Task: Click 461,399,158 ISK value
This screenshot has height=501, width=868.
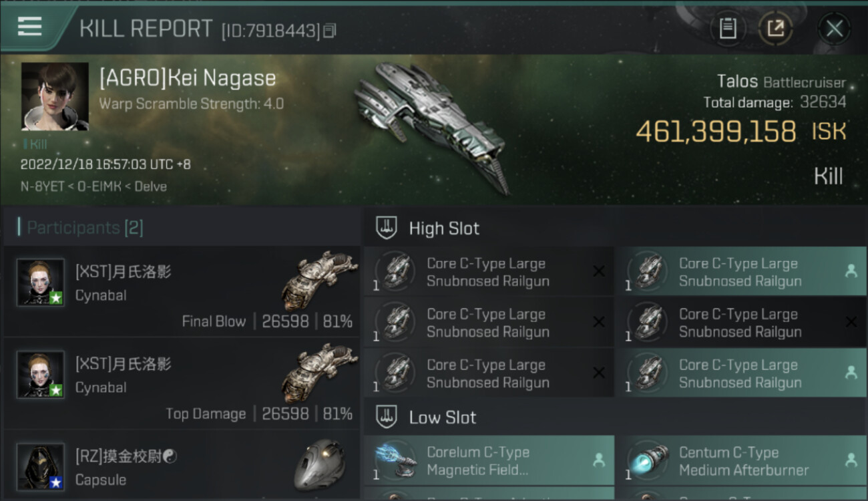Action: click(741, 132)
